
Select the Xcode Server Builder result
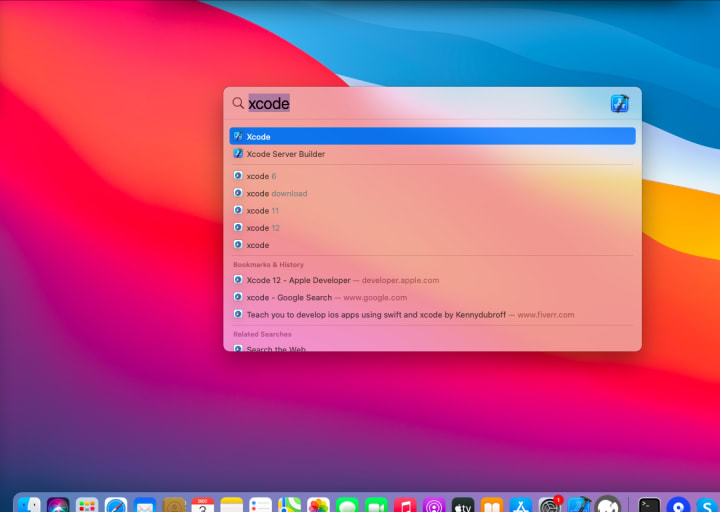432,154
